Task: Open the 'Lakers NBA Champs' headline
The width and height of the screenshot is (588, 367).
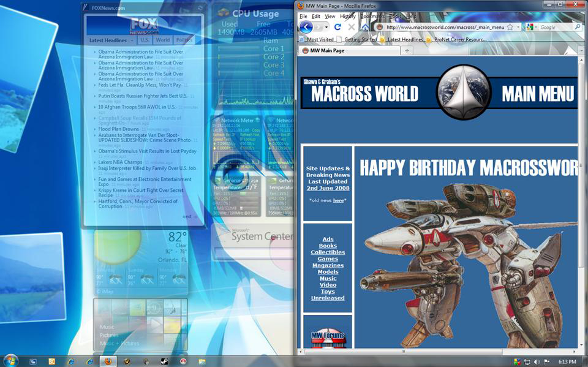Action: click(x=121, y=162)
